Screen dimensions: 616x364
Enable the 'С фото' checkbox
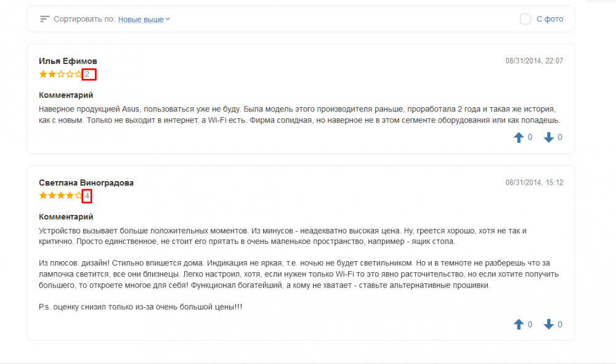(525, 19)
